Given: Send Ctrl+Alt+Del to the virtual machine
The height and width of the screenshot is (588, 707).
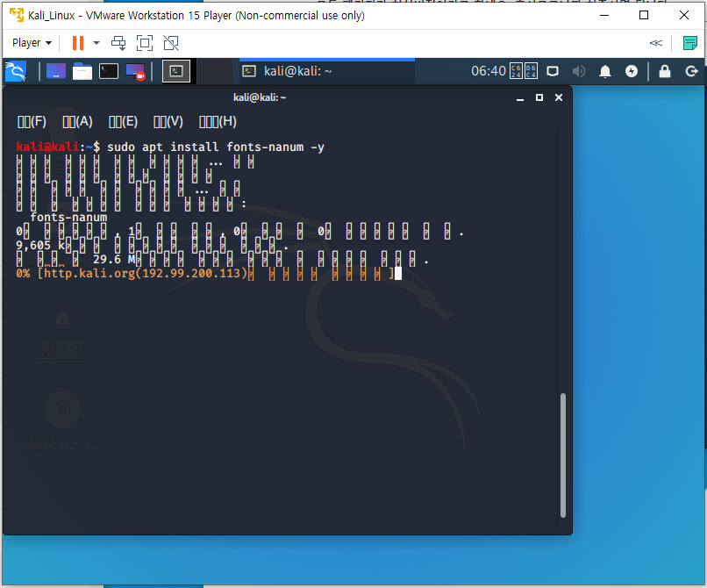Looking at the screenshot, I should pyautogui.click(x=118, y=43).
